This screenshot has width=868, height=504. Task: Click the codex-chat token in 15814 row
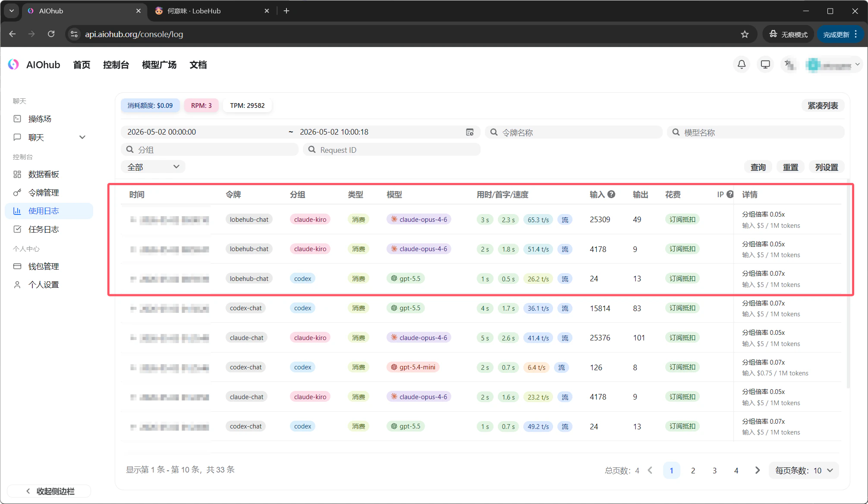point(245,308)
